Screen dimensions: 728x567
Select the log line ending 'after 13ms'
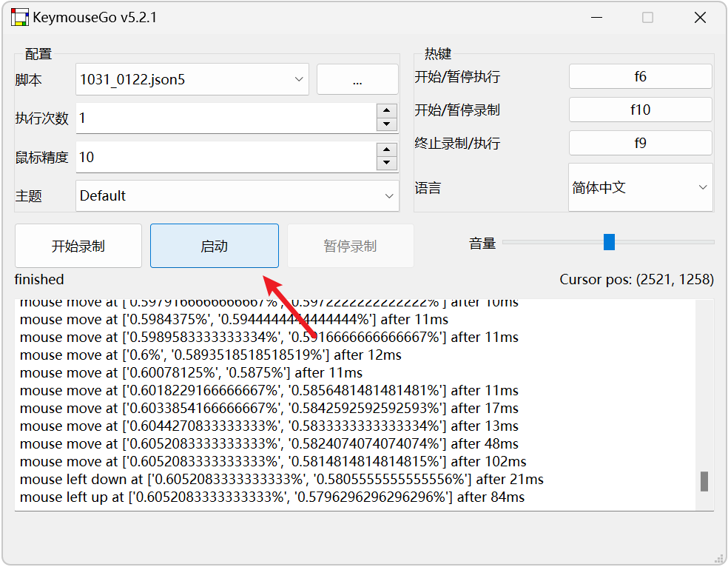point(269,426)
